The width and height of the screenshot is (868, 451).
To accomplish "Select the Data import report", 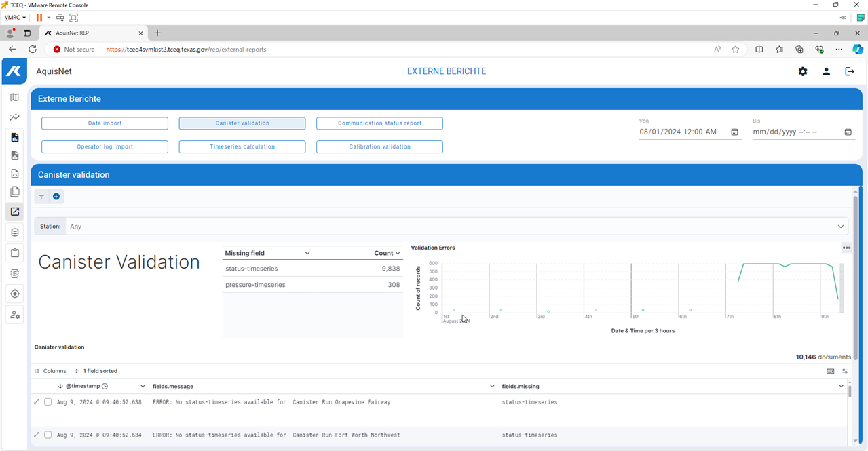I will pos(105,123).
